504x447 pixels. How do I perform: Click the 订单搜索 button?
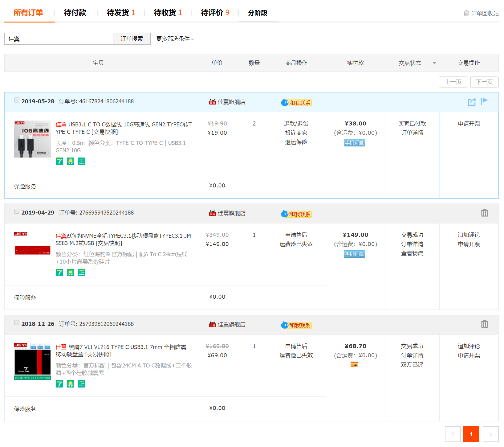point(132,39)
